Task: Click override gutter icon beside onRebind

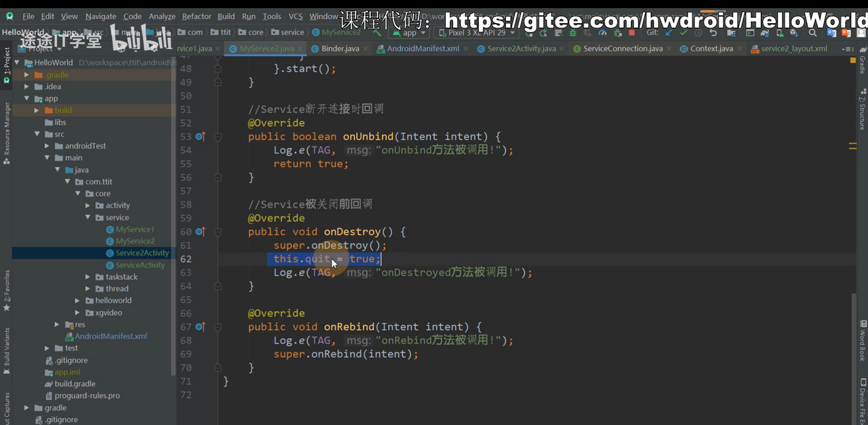Action: (x=200, y=327)
